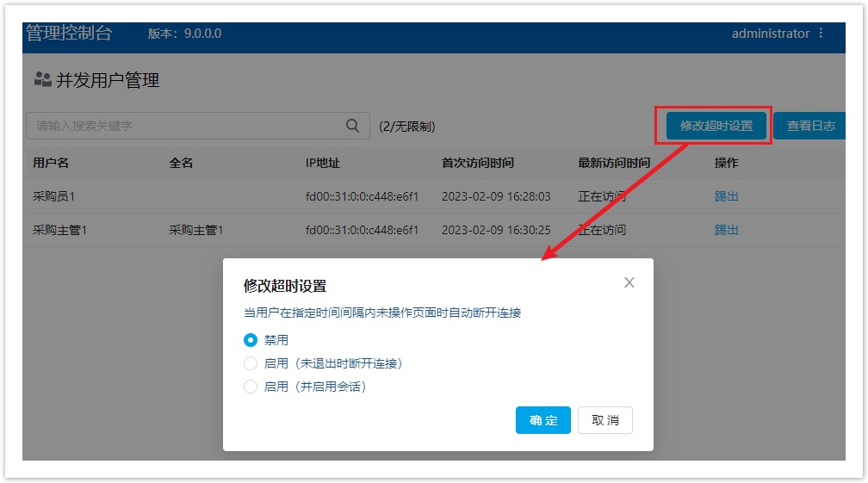This screenshot has width=868, height=483.
Task: Select 启用（并启用会话）radio option
Action: pos(251,387)
